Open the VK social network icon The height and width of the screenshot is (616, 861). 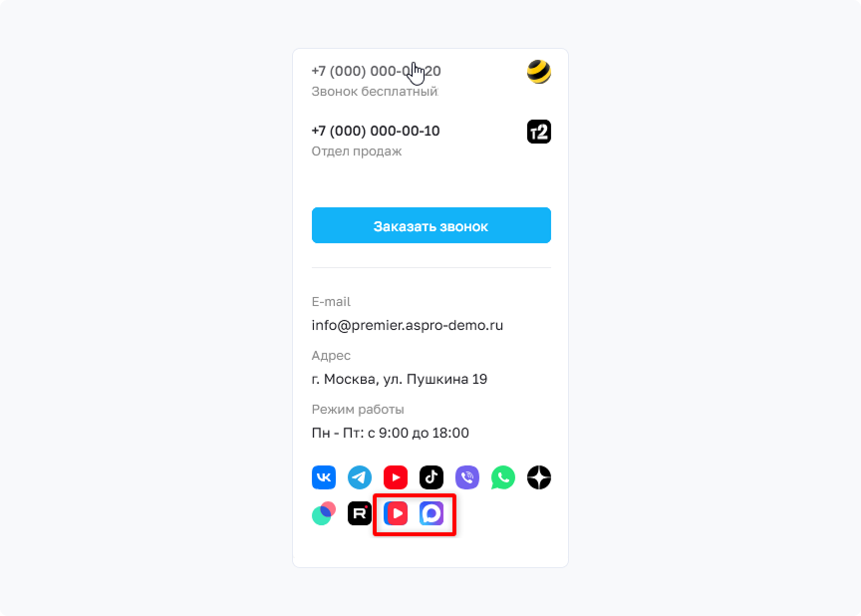(x=324, y=477)
